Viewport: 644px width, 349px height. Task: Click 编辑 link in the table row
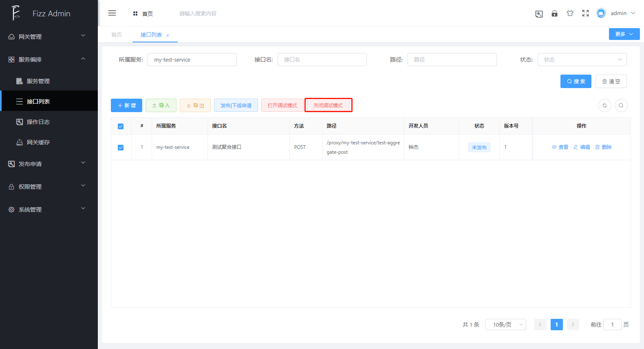click(x=582, y=147)
